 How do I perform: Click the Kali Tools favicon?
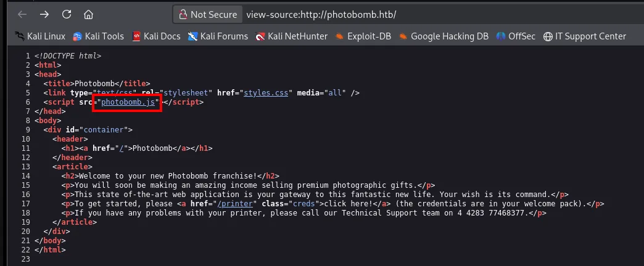pyautogui.click(x=77, y=36)
